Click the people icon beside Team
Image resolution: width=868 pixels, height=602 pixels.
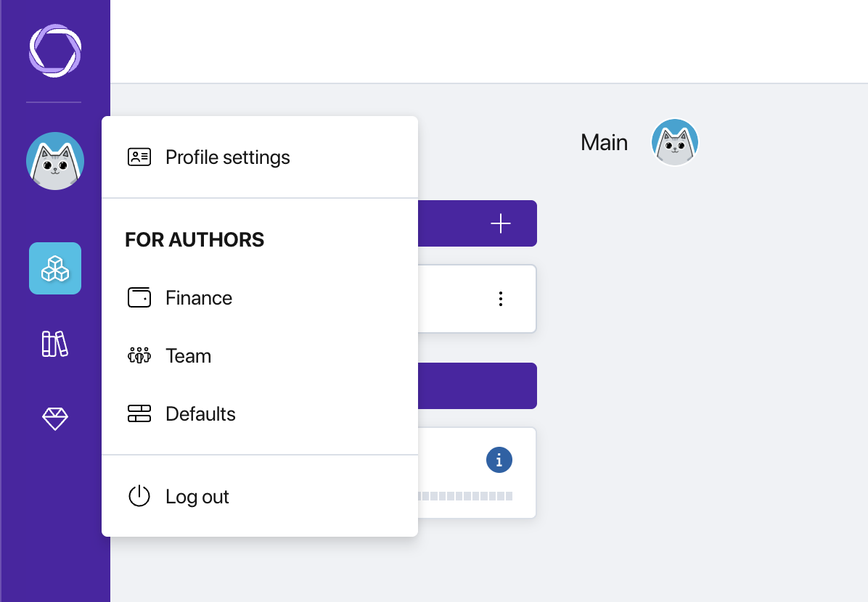click(x=139, y=356)
